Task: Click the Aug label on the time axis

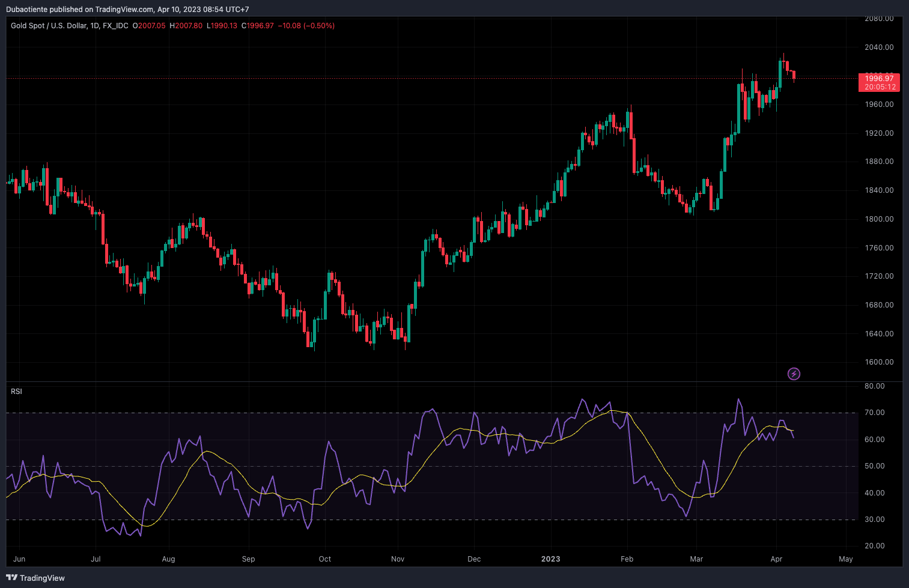Action: click(169, 559)
